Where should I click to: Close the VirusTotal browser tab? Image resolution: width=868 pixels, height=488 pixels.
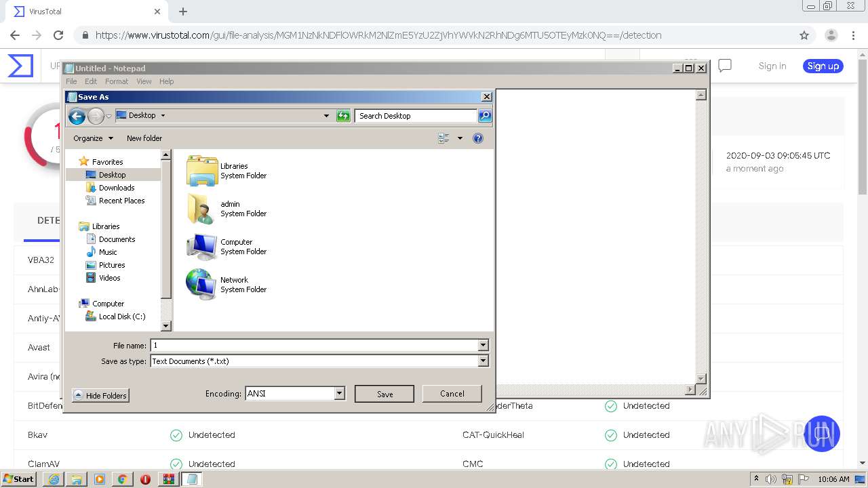[157, 12]
